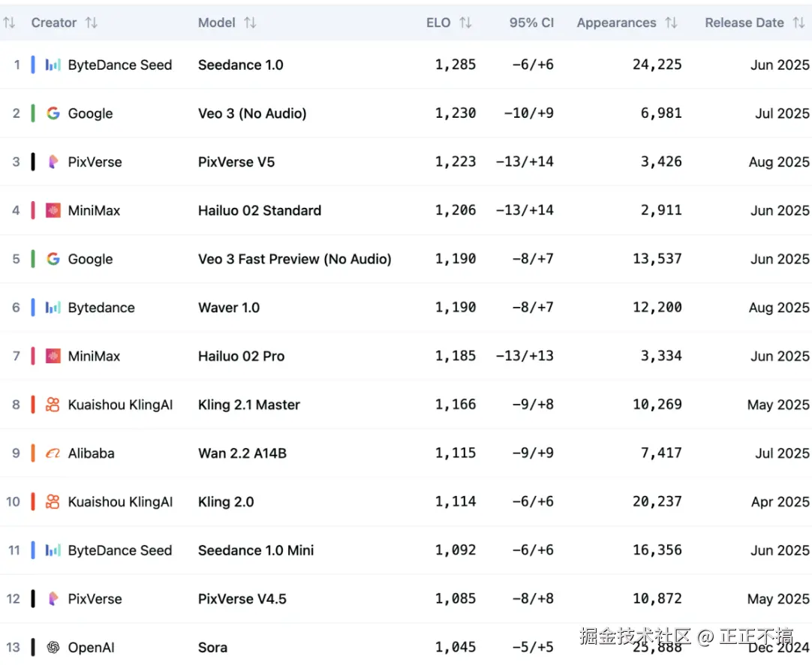The image size is (812, 665).
Task: Click the Alibaba logo beside Wan 2.2 A14B
Action: 53,453
